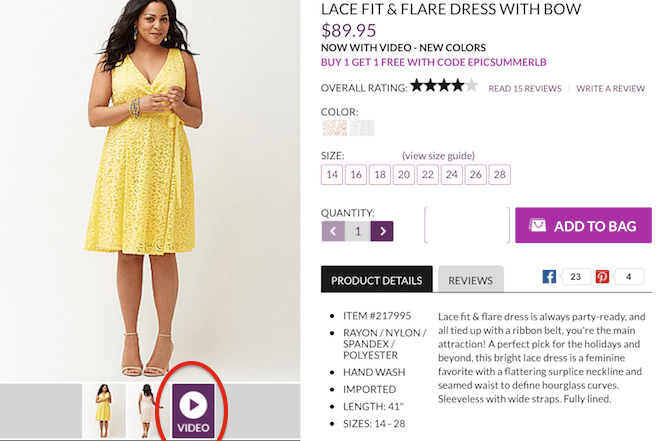670x441 pixels.
Task: Switch to the Reviews tab
Action: [x=470, y=281]
